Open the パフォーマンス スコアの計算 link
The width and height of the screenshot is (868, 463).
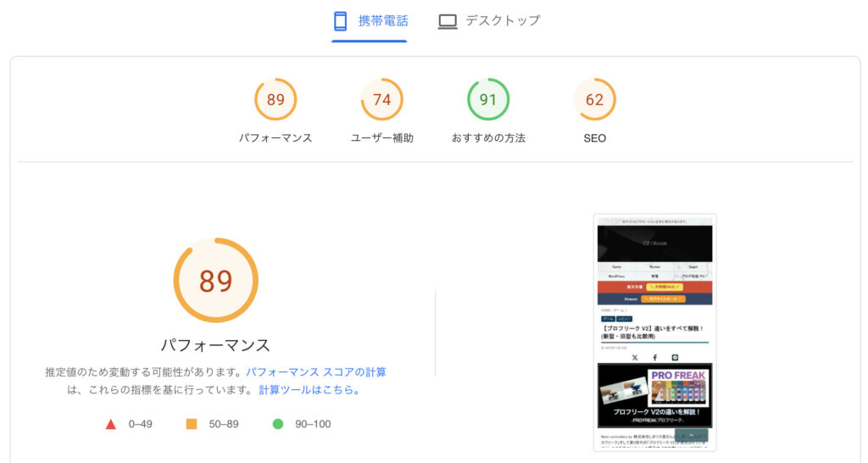tap(315, 372)
